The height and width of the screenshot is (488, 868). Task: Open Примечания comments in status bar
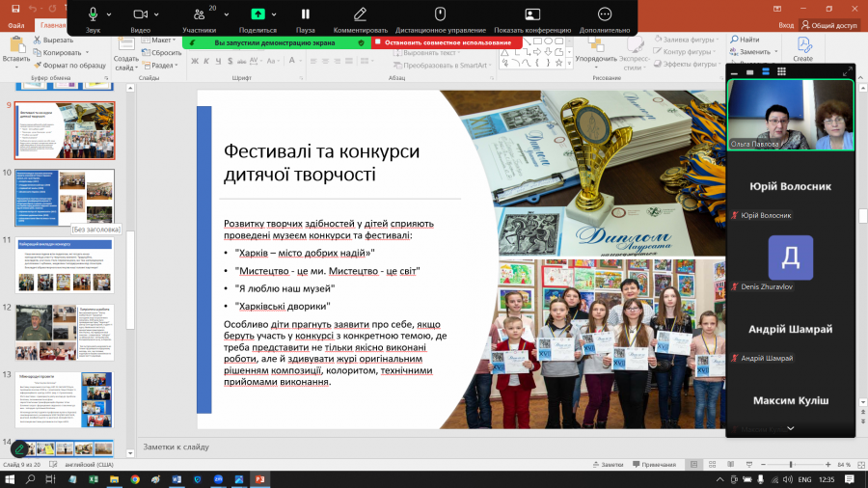pos(654,465)
